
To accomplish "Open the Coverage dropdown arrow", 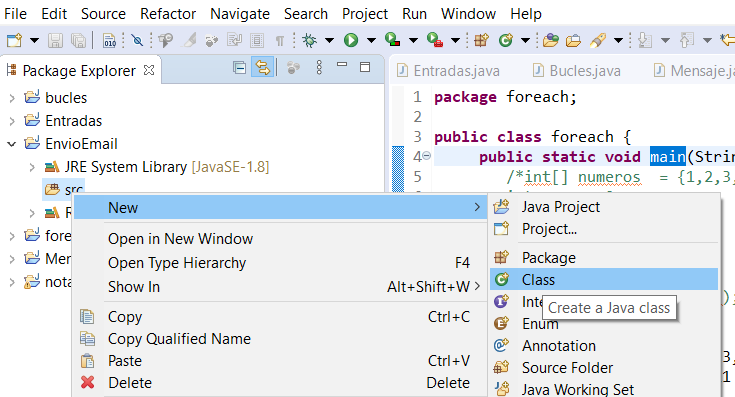I will (413, 40).
